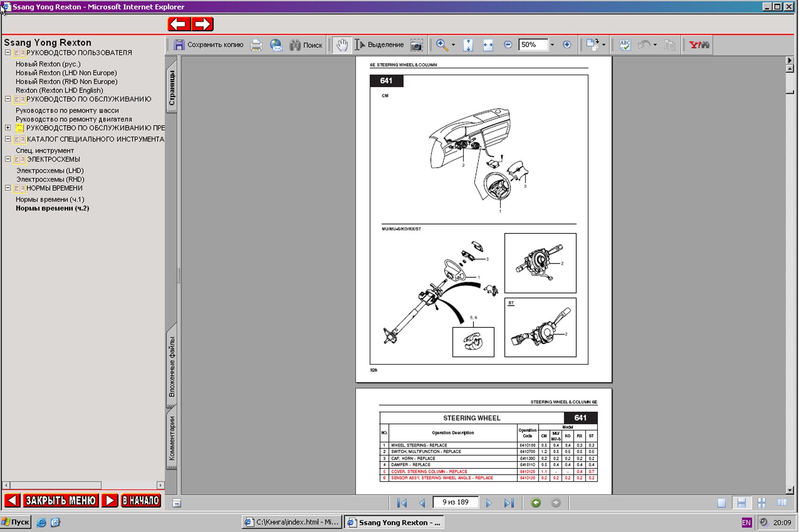Viewport: 799px width, 532px height.
Task: Open the Комментарии side tab
Action: tap(172, 438)
